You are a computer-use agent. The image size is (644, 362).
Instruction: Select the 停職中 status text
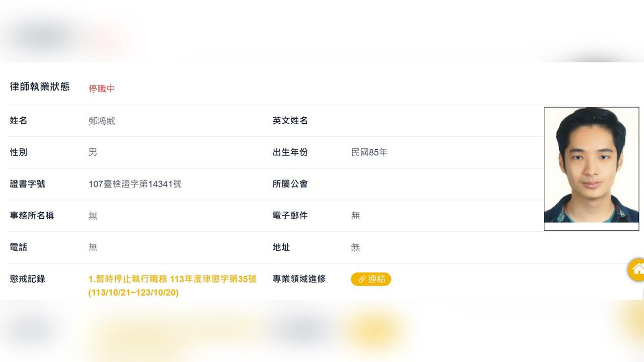(102, 89)
